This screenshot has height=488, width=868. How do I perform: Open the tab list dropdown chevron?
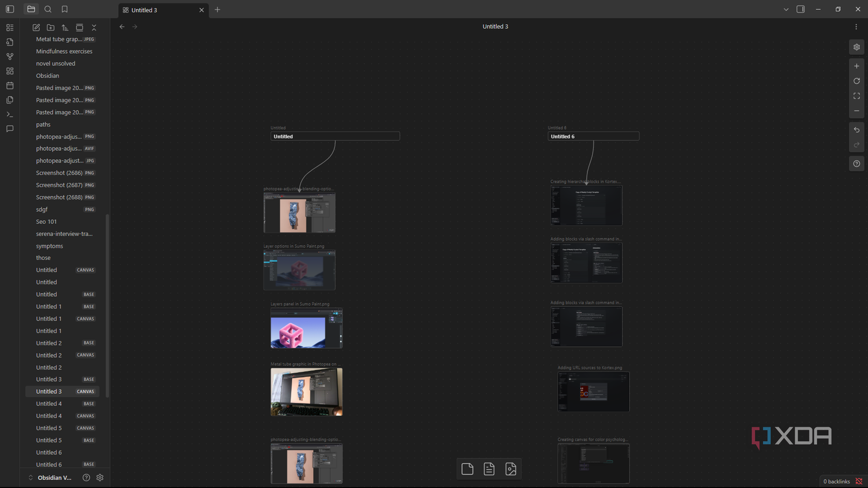[x=786, y=9]
